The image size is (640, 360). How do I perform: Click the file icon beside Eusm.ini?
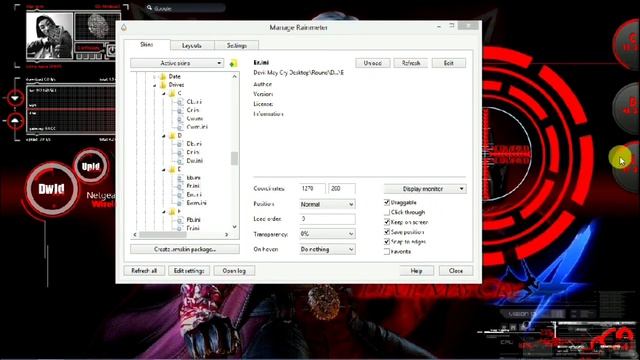(x=180, y=203)
